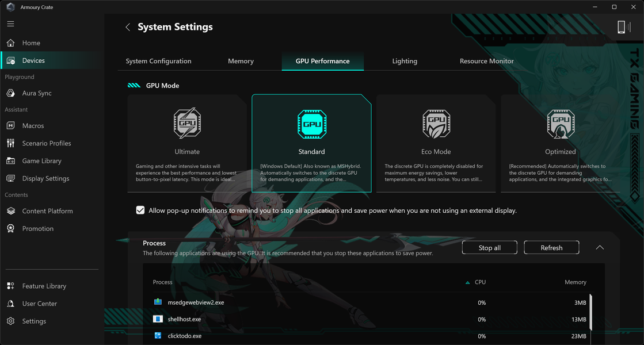Image resolution: width=644 pixels, height=345 pixels.
Task: Open the hamburger menu icon
Action: click(11, 24)
